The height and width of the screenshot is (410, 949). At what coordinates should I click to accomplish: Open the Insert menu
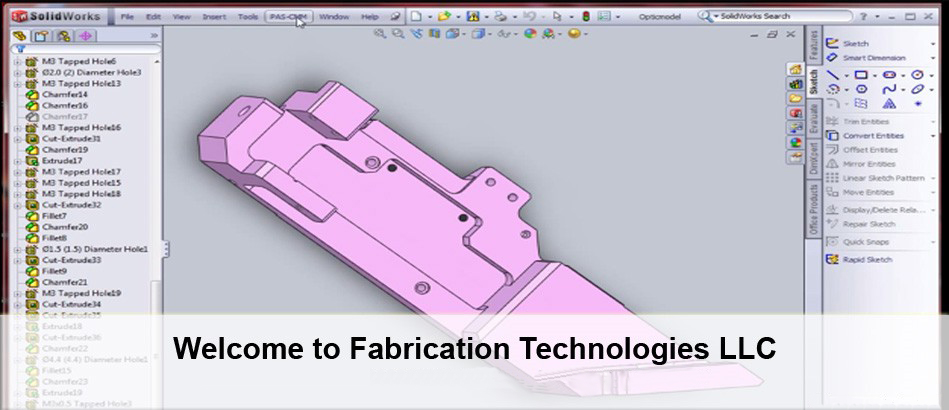(214, 17)
